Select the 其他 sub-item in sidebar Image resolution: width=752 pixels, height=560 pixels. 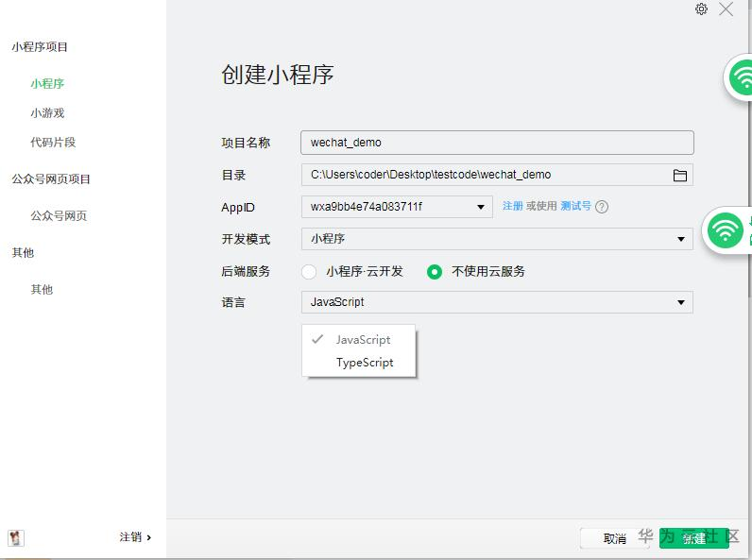click(x=42, y=290)
